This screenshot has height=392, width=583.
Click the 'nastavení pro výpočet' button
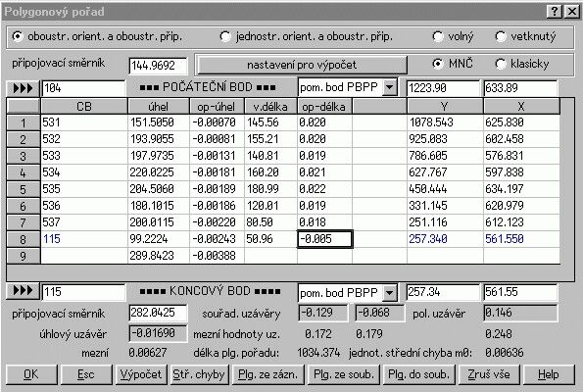[x=302, y=65]
